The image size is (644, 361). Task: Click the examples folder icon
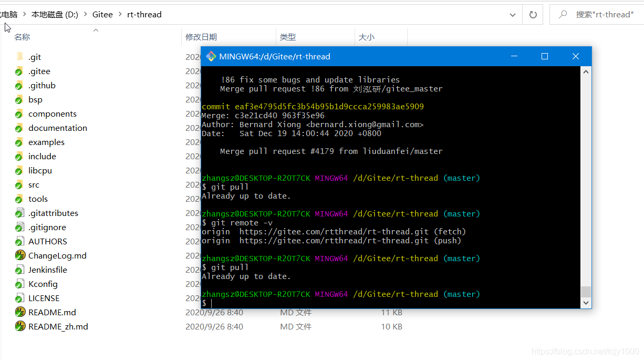pyautogui.click(x=20, y=142)
